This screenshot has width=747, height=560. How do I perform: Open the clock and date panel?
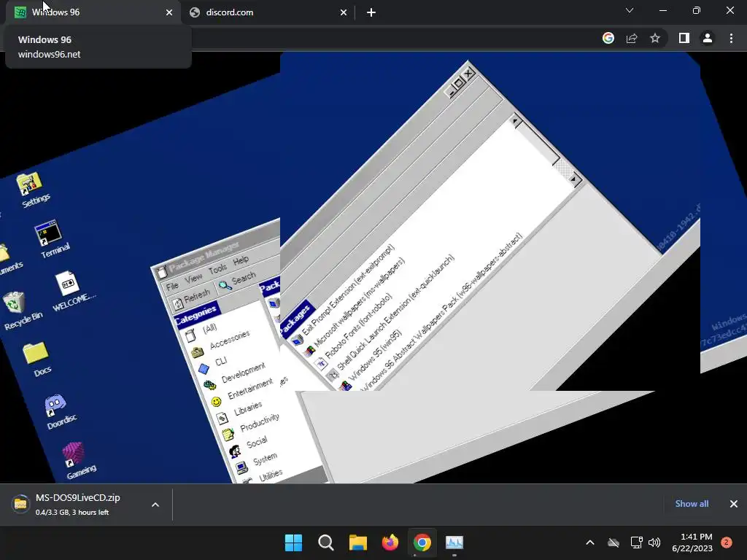(x=692, y=542)
